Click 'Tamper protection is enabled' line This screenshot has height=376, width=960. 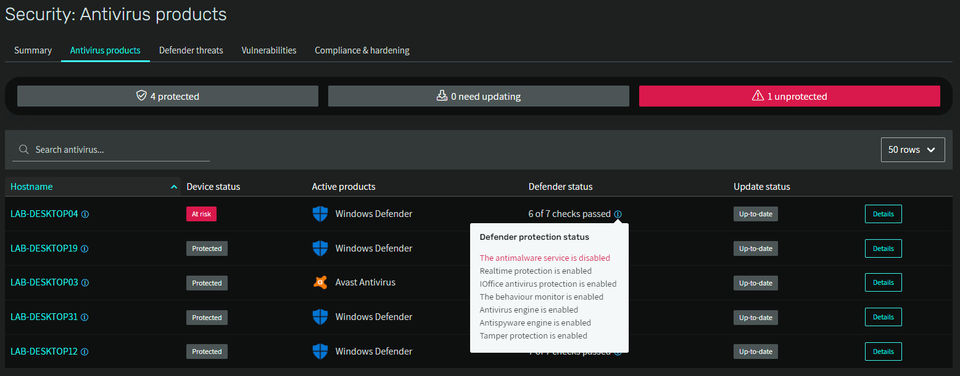tap(533, 336)
